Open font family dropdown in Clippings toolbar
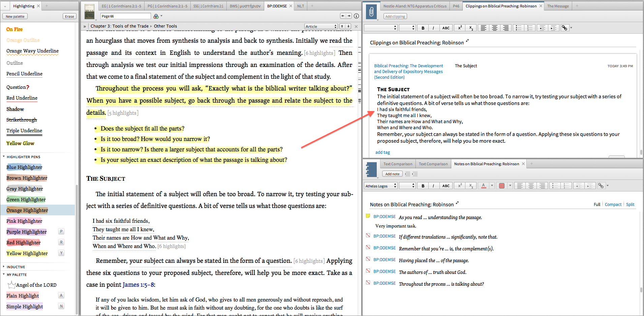The image size is (644, 316). pyautogui.click(x=381, y=28)
